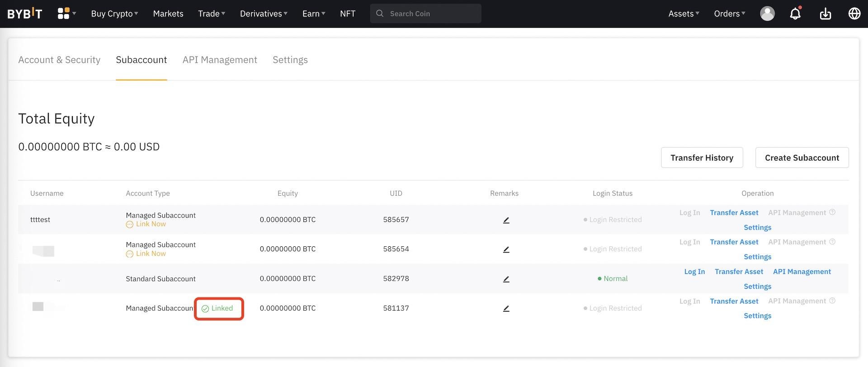868x367 pixels.
Task: Open the Orders dropdown
Action: 729,14
